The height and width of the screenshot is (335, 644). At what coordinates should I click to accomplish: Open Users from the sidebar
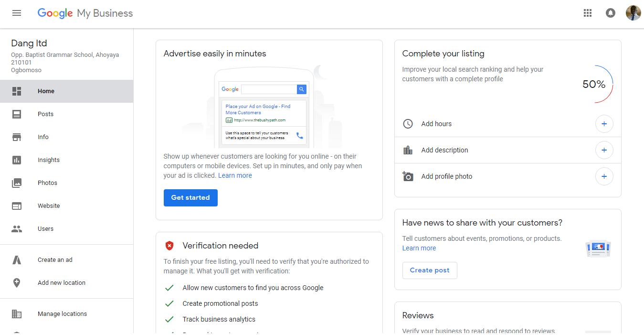pyautogui.click(x=67, y=229)
